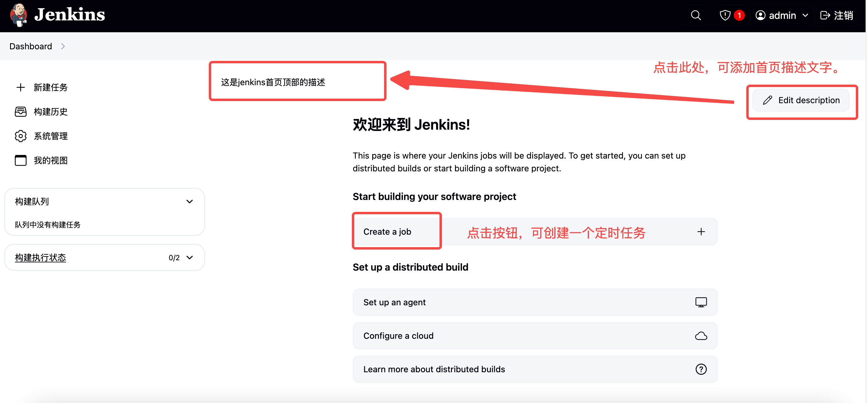This screenshot has width=868, height=403.
Task: Open Set up an agent
Action: click(x=535, y=302)
